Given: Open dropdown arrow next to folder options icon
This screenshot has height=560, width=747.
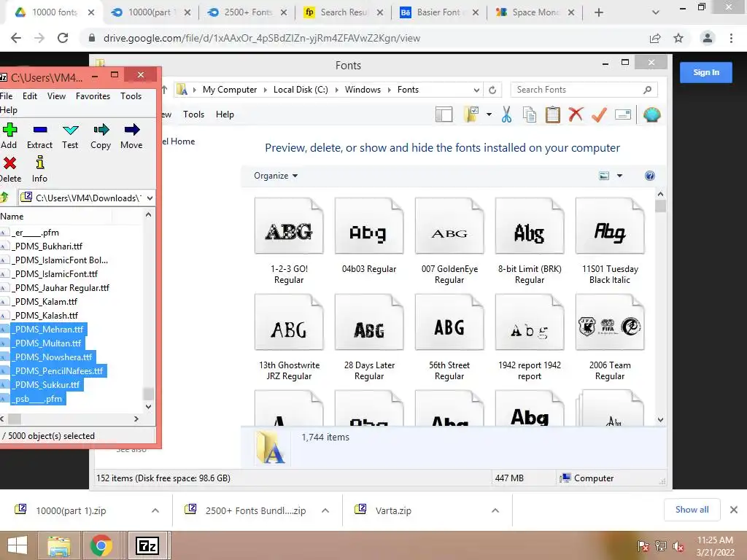Looking at the screenshot, I should (489, 114).
